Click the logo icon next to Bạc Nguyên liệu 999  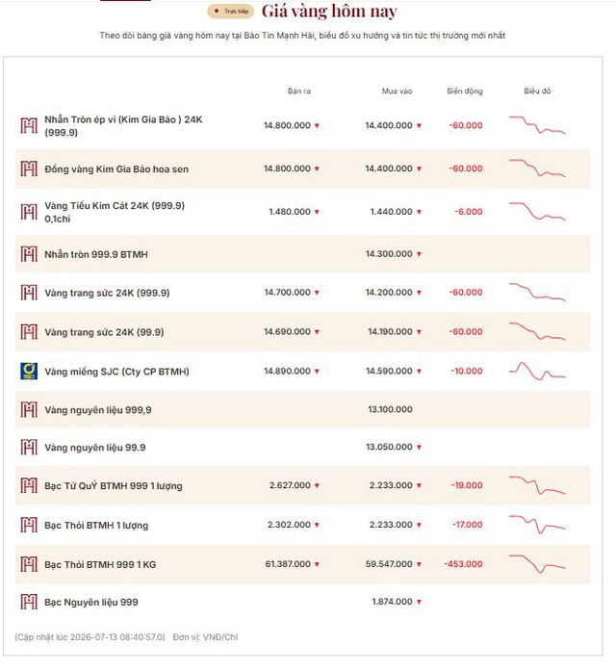click(x=29, y=602)
